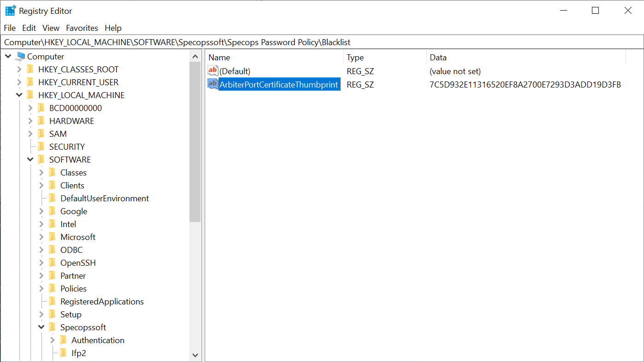
Task: Expand the BCD00000000 key
Action: pyautogui.click(x=30, y=108)
